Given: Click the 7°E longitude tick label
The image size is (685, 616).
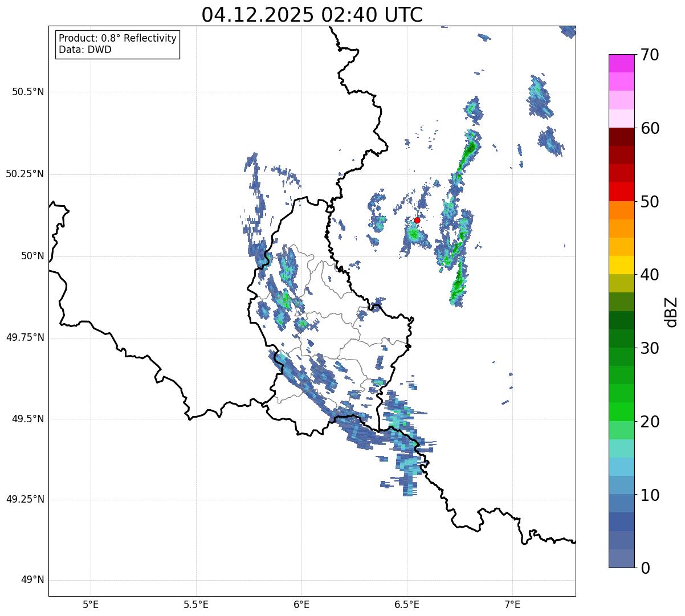Looking at the screenshot, I should point(512,604).
